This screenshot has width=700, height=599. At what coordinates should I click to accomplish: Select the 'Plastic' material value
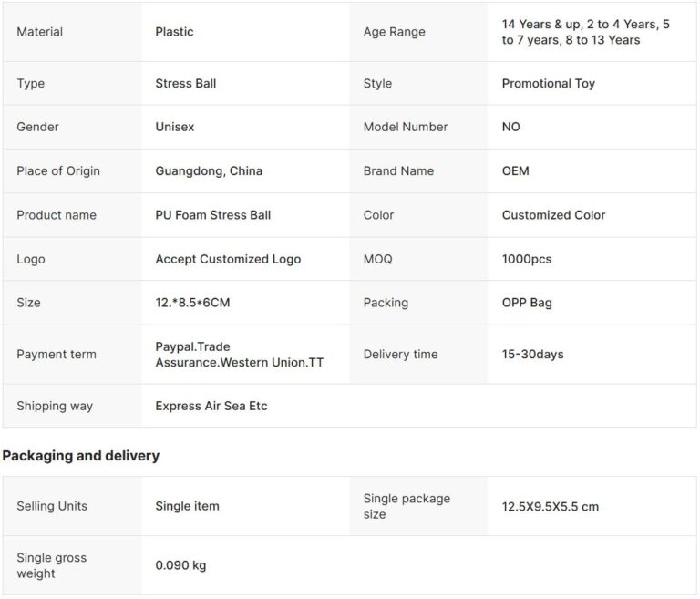coord(174,32)
